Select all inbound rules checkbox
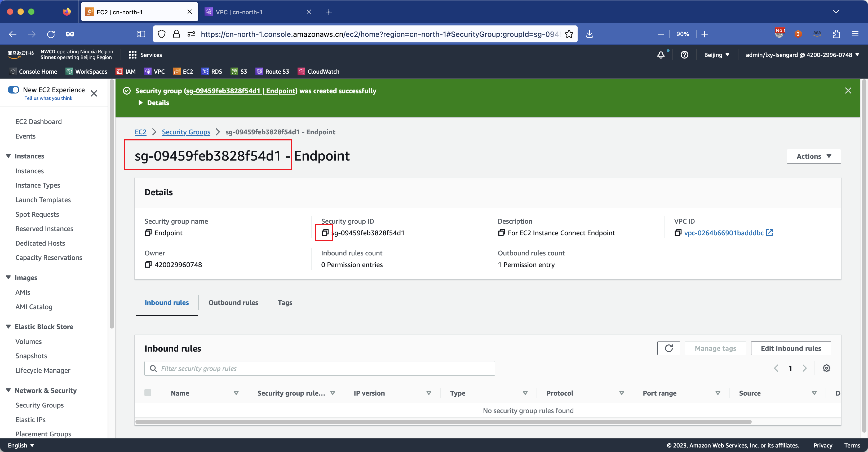Image resolution: width=868 pixels, height=452 pixels. click(x=148, y=393)
